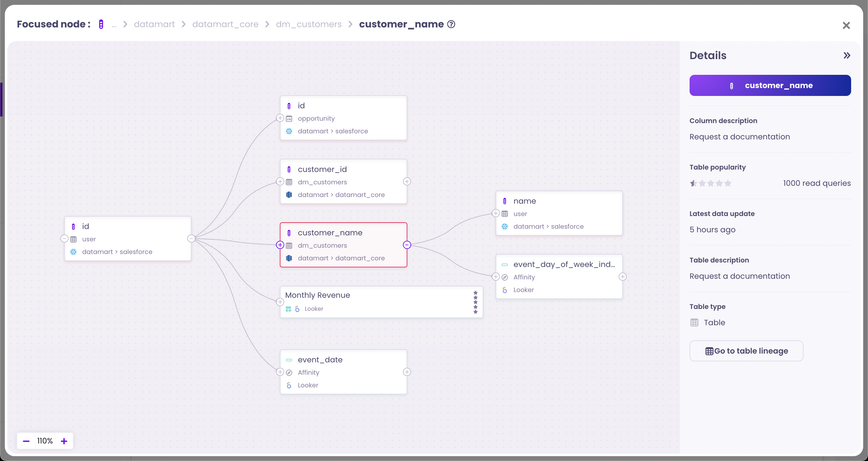
Task: Collapse downstream of customer_name node via minus
Action: tap(407, 245)
